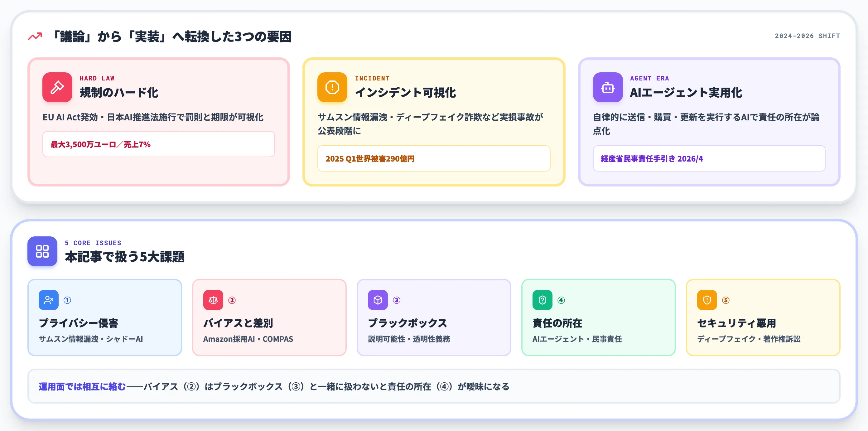Click the サムスン情報漏洩・ディープフェイク詐欺 description paragraph
The width and height of the screenshot is (868, 431).
[x=430, y=124]
